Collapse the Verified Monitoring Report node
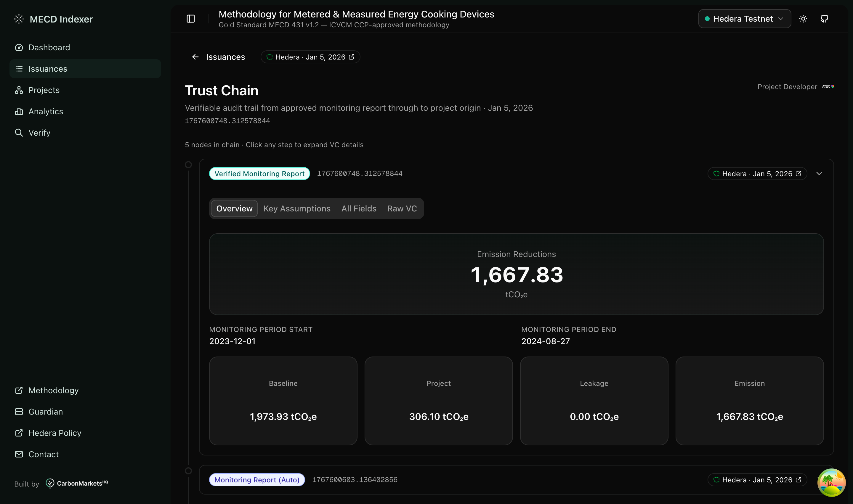Viewport: 853px width, 504px height. coord(819,174)
